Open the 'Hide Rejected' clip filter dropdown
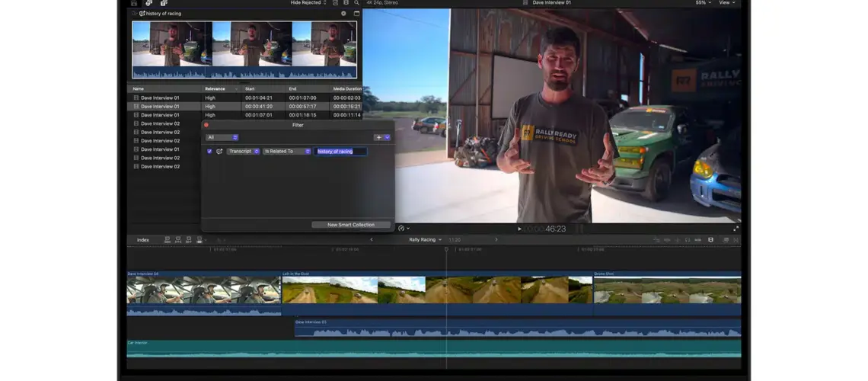The width and height of the screenshot is (868, 381). (x=308, y=3)
